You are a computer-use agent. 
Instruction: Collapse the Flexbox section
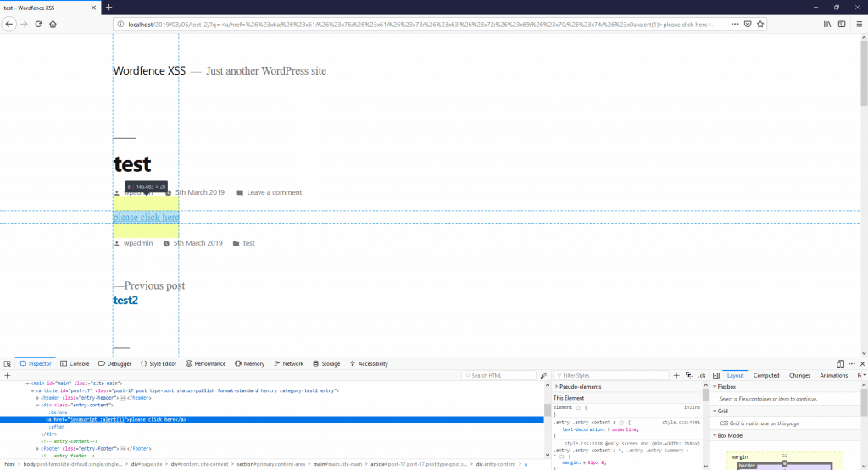715,387
